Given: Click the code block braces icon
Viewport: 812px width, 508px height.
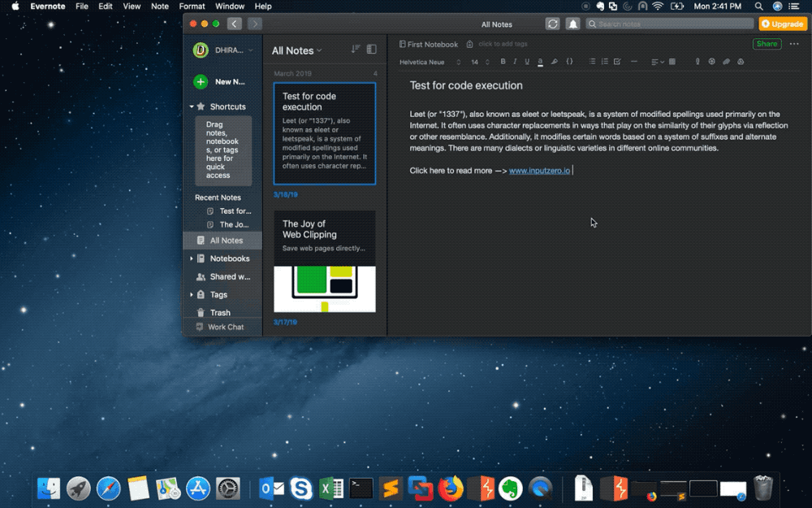Looking at the screenshot, I should [x=569, y=62].
